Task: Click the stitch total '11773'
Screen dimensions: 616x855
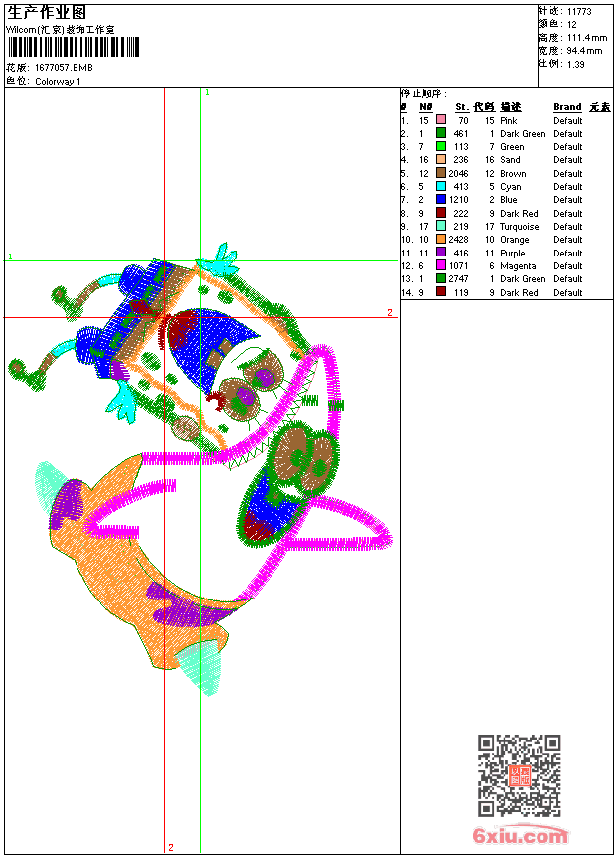Action: 579,12
